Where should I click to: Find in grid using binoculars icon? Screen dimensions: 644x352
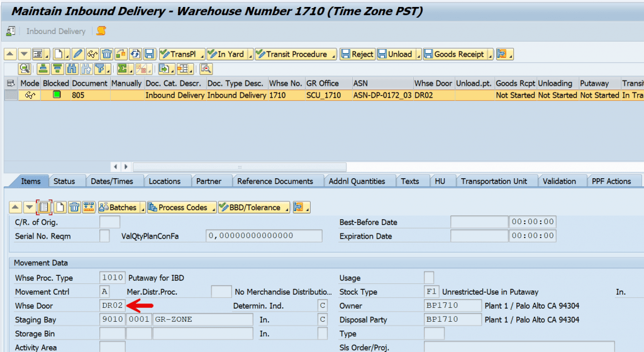72,69
